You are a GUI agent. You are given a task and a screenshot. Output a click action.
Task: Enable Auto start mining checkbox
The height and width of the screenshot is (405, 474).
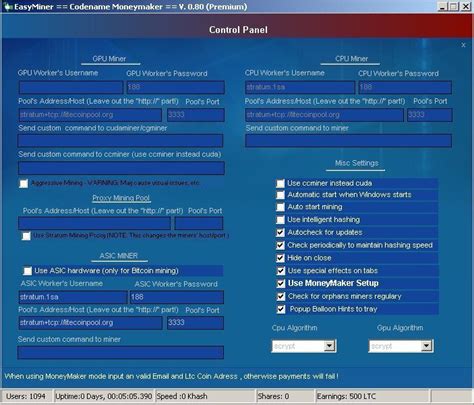(281, 207)
